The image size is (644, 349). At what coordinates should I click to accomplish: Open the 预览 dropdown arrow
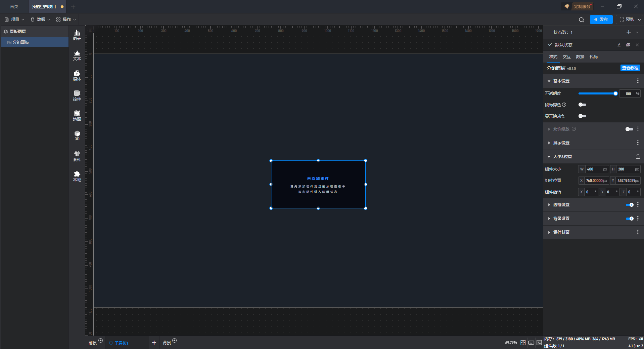pyautogui.click(x=639, y=20)
